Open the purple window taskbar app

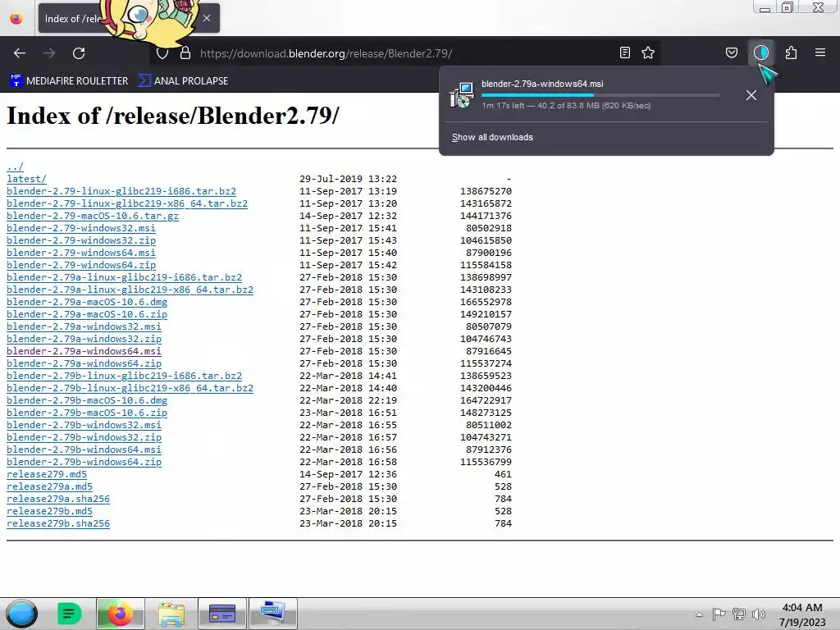coord(222,614)
